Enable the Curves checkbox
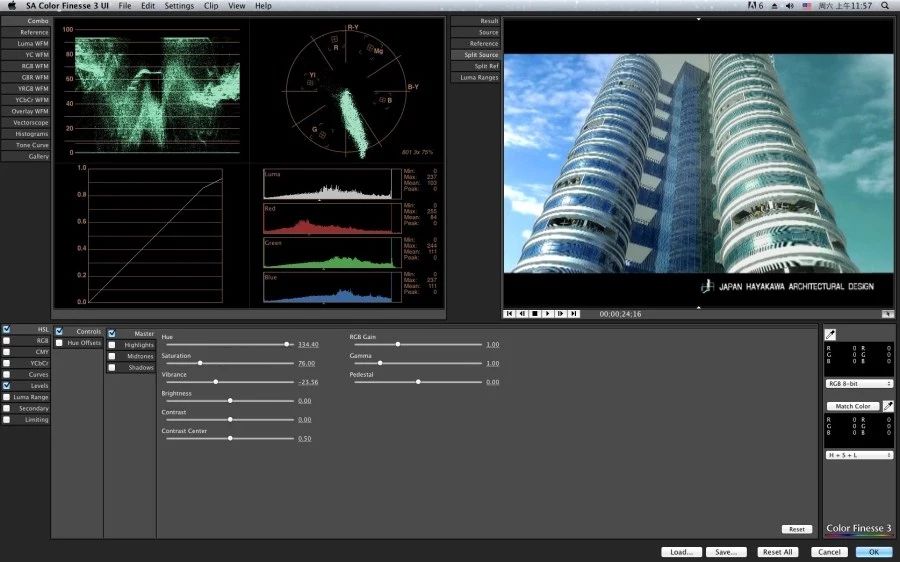The image size is (900, 562). click(x=6, y=375)
